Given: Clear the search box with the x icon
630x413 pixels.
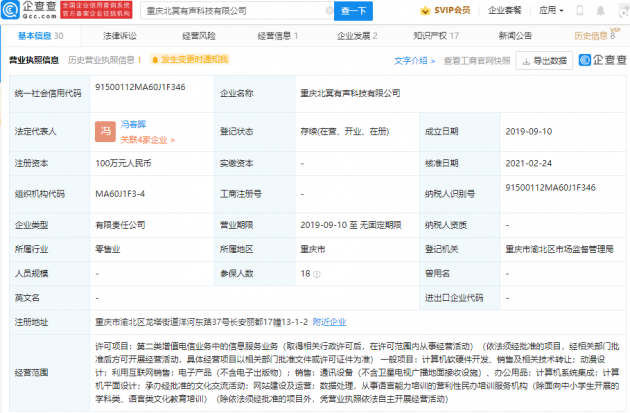Looking at the screenshot, I should coord(329,10).
